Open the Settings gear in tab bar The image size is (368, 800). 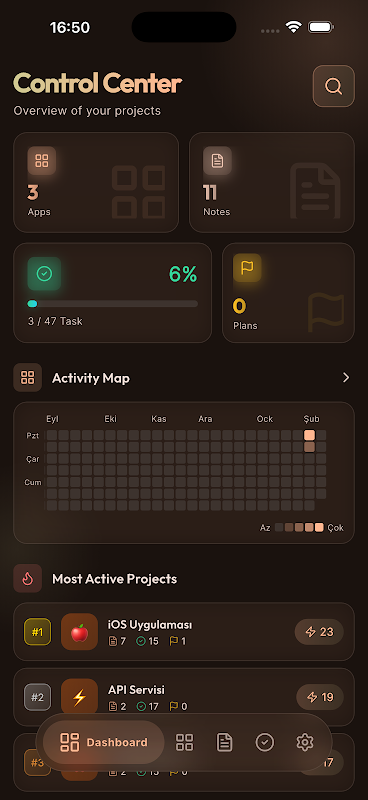point(305,742)
